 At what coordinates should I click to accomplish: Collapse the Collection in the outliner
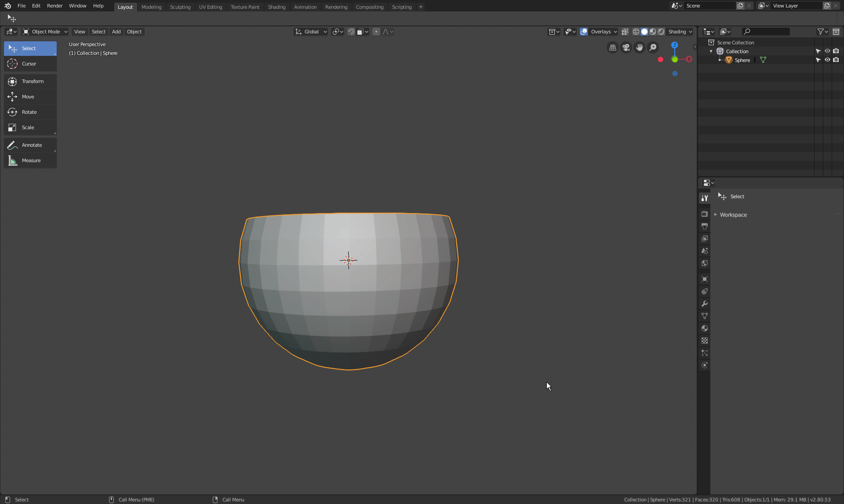coord(711,51)
